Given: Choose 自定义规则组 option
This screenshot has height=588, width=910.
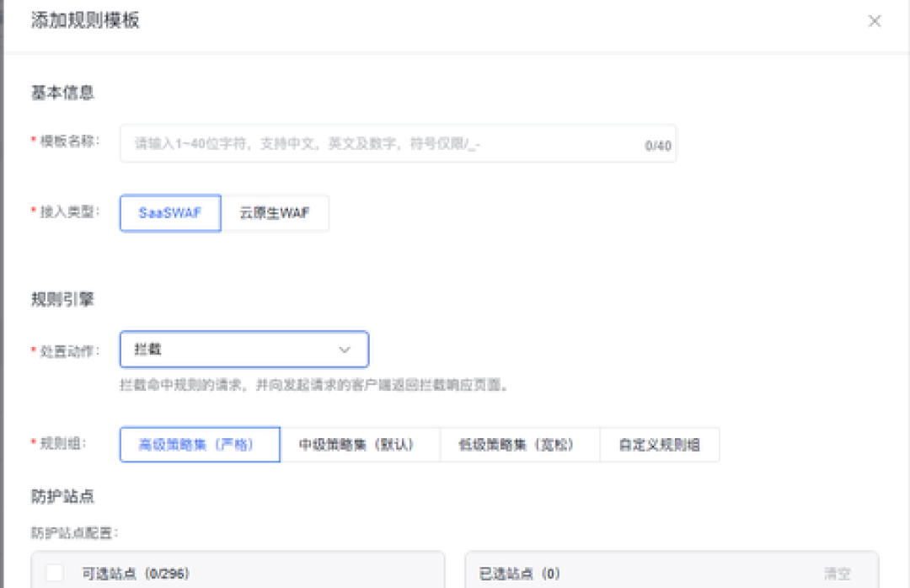Looking at the screenshot, I should click(x=659, y=445).
